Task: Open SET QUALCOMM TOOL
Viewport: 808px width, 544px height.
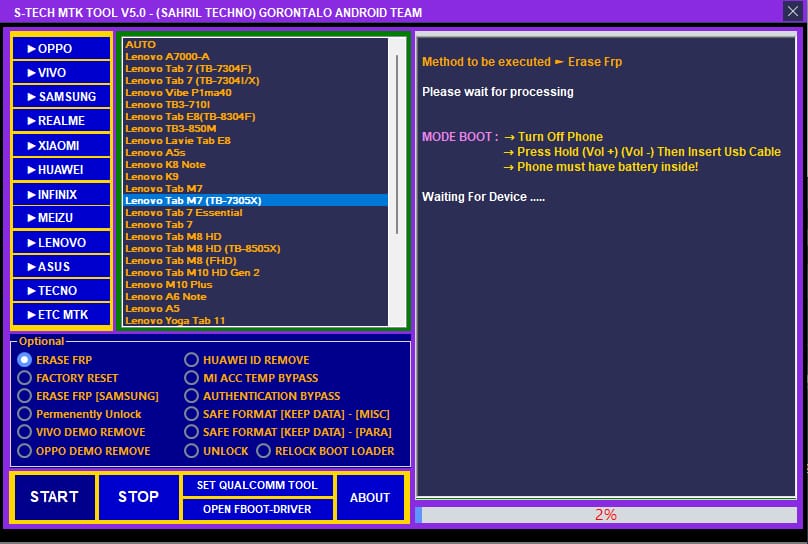Action: pos(257,485)
